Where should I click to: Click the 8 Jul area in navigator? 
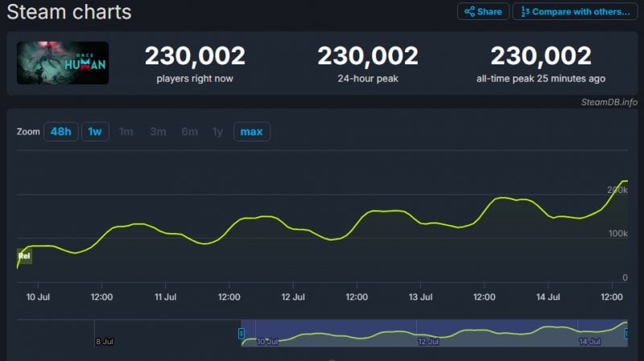(x=104, y=341)
